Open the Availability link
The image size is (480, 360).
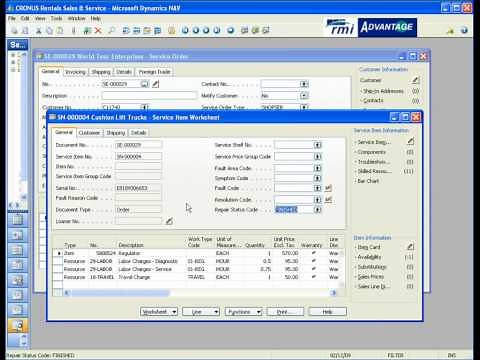pos(369,257)
